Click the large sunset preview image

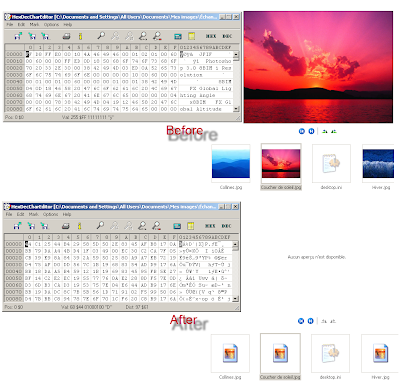[x=318, y=67]
